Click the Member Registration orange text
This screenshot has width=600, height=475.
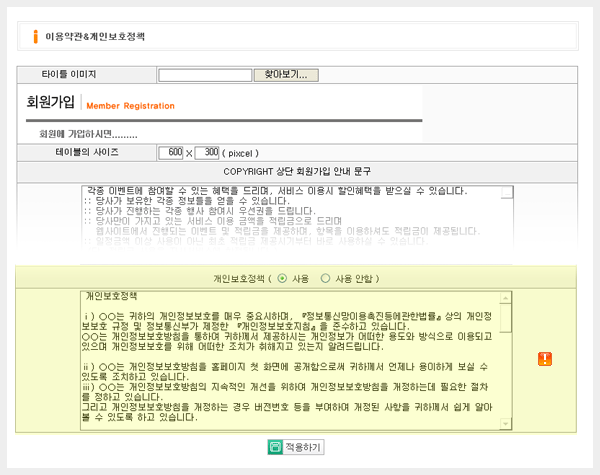click(130, 106)
